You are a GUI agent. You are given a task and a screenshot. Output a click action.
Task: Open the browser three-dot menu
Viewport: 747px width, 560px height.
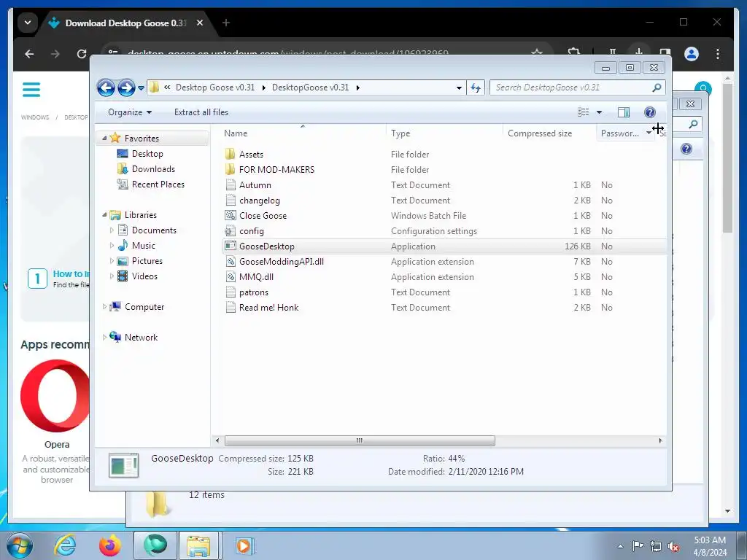(718, 54)
